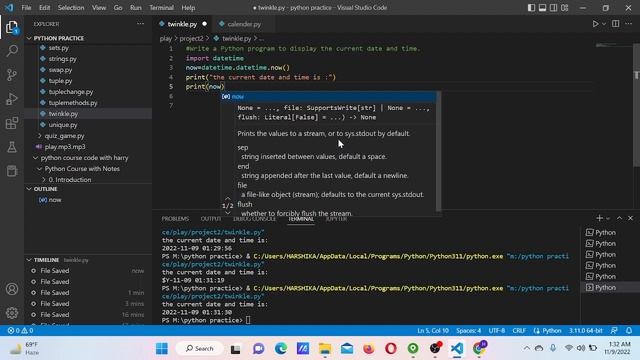
Task: Switch to PROBLEMS panel tab
Action: (x=175, y=219)
